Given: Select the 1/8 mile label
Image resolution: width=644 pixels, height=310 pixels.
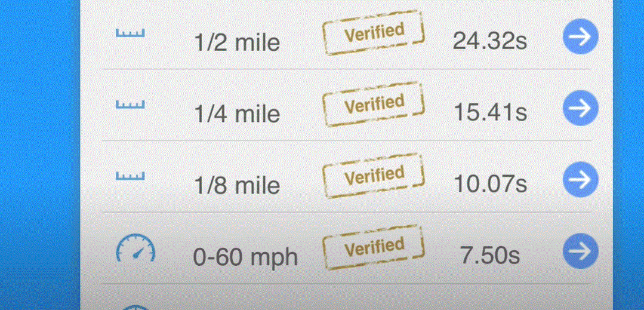Looking at the screenshot, I should (237, 186).
